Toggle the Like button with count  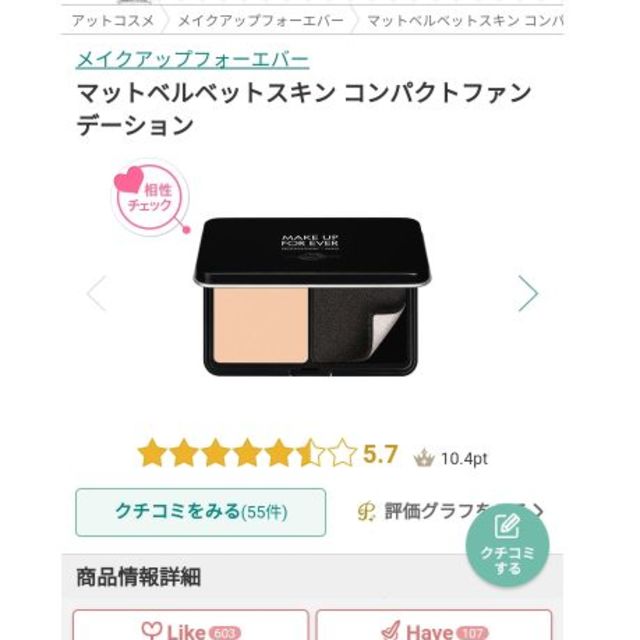click(191, 625)
